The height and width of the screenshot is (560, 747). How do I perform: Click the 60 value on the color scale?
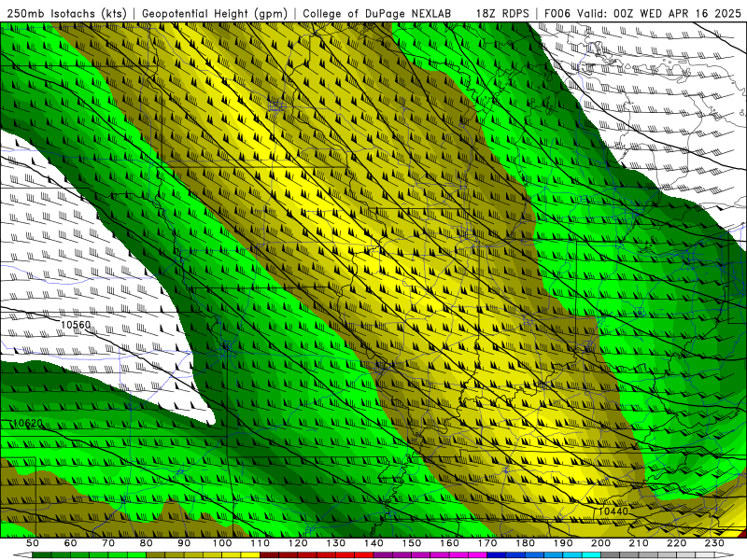point(71,543)
